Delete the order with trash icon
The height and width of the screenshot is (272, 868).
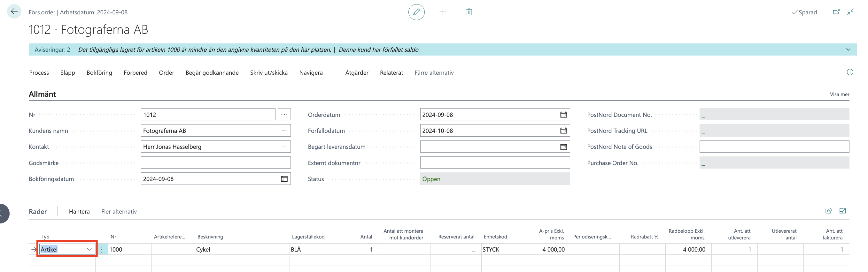[x=469, y=12]
